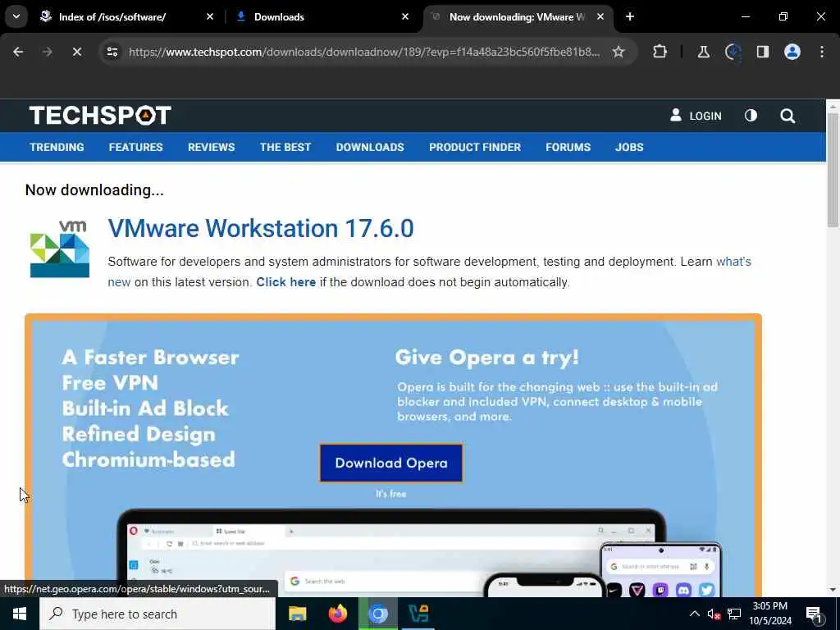840x630 pixels.
Task: Open the PRODUCT FINDER menu
Action: click(475, 148)
